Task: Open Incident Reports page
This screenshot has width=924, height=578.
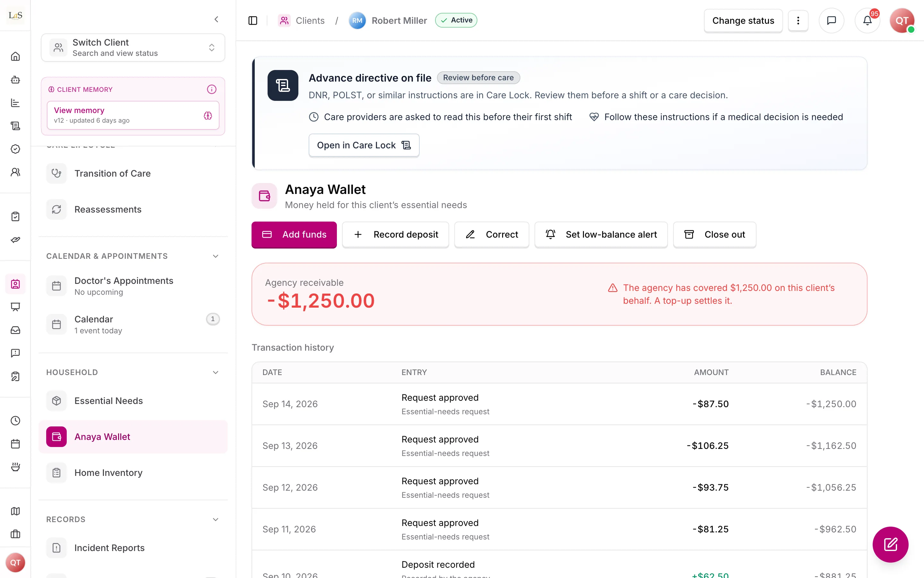Action: coord(133,548)
